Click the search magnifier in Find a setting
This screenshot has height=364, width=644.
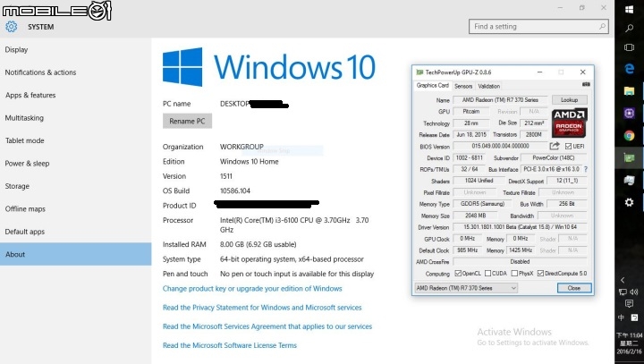[x=602, y=26]
